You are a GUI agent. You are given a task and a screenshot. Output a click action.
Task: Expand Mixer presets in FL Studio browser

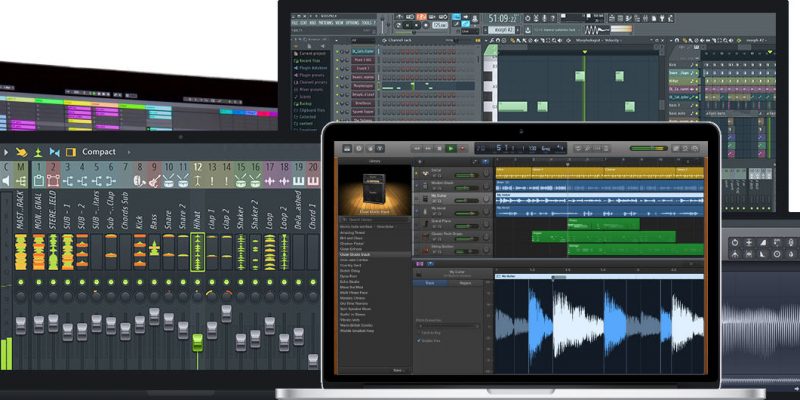pyautogui.click(x=308, y=90)
